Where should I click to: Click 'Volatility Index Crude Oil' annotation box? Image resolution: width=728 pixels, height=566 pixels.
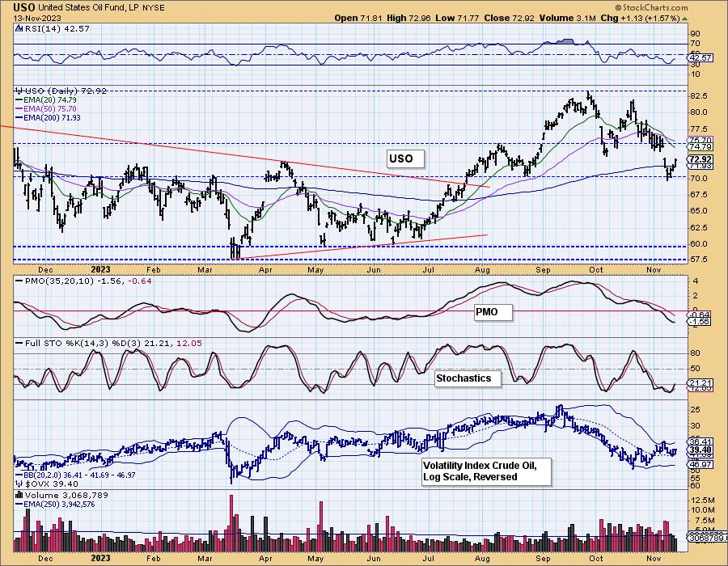tap(486, 471)
